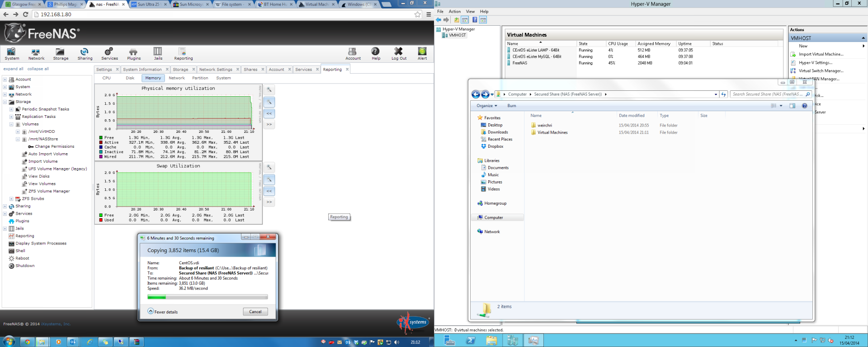Refresh the Secured Share explorer address bar
The width and height of the screenshot is (868, 347).
coord(723,94)
